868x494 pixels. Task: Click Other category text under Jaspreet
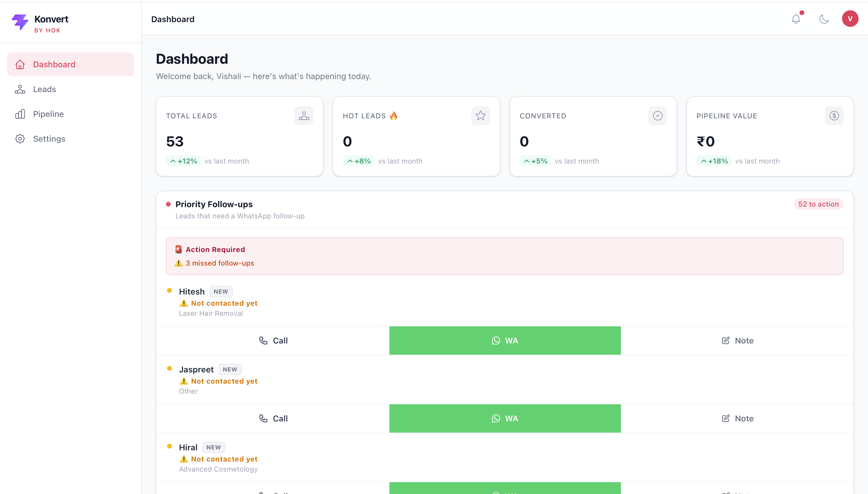pos(188,391)
